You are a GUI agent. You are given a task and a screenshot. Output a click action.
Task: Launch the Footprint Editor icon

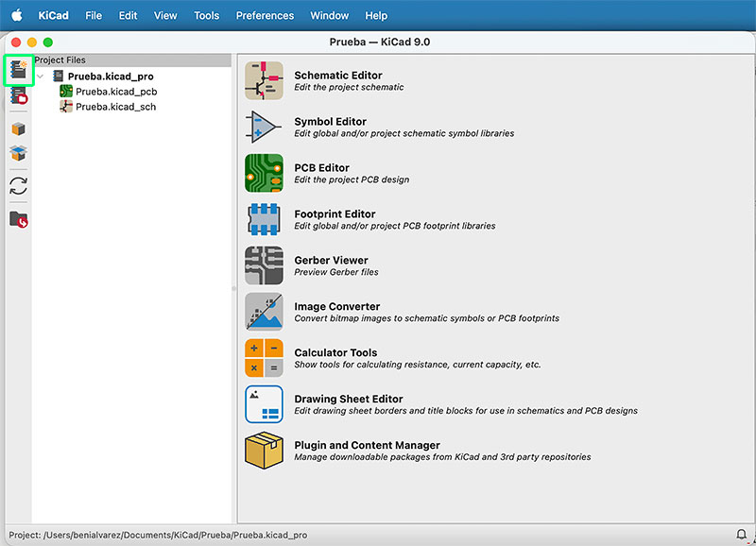(264, 219)
